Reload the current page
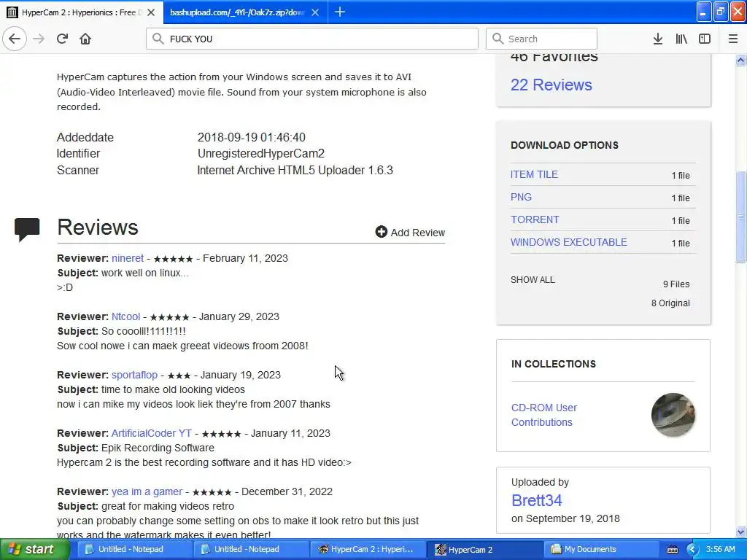The image size is (747, 560). point(63,39)
